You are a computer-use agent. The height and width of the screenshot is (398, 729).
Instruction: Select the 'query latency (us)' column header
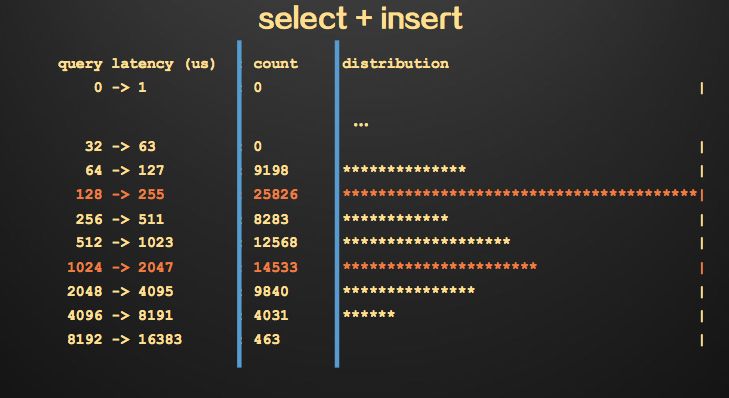137,64
